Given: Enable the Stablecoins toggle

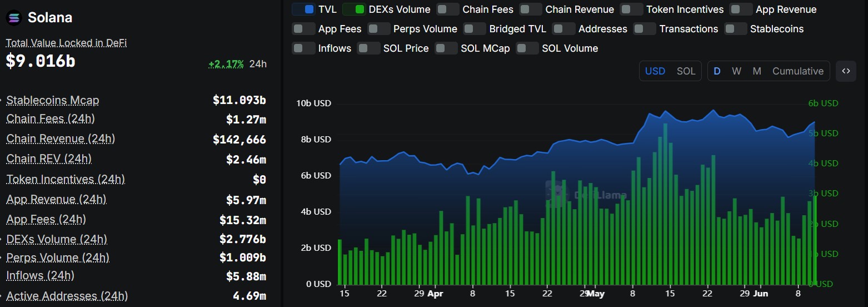Looking at the screenshot, I should 735,29.
